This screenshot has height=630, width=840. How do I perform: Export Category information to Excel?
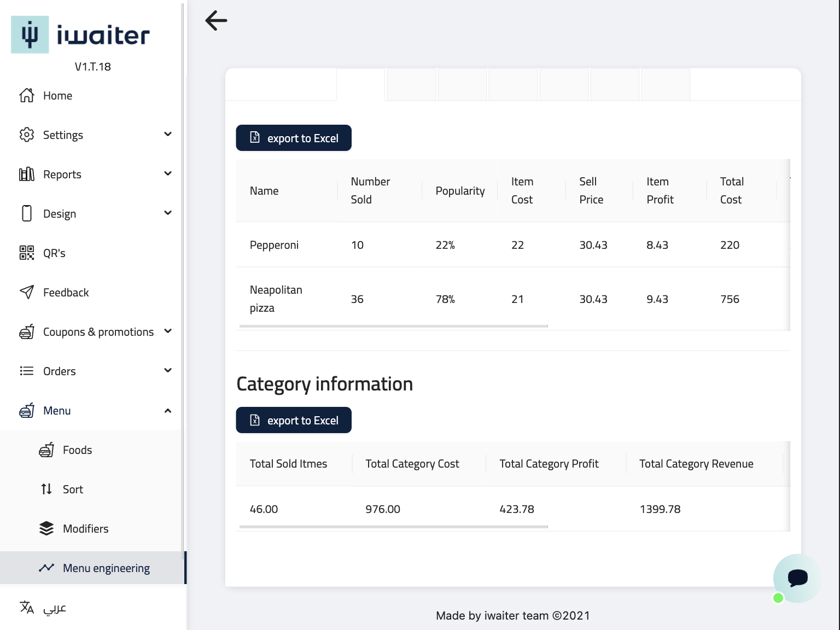pos(294,421)
